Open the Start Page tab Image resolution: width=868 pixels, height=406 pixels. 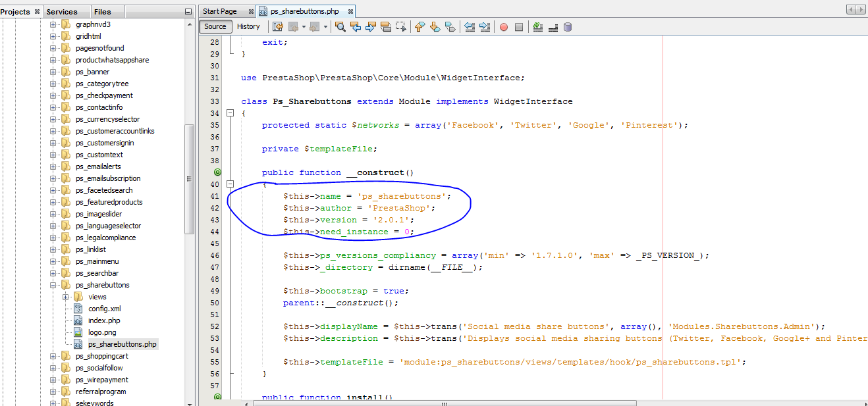pyautogui.click(x=220, y=11)
